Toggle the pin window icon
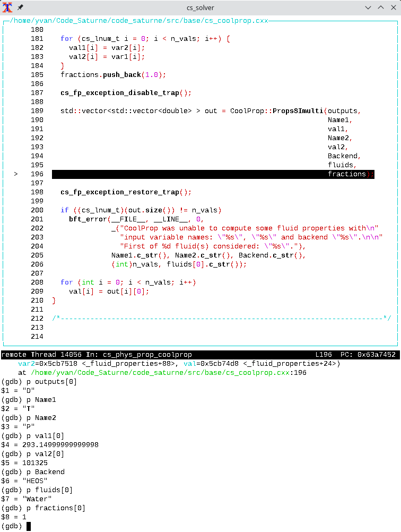This screenshot has width=401, height=532. (20, 7)
